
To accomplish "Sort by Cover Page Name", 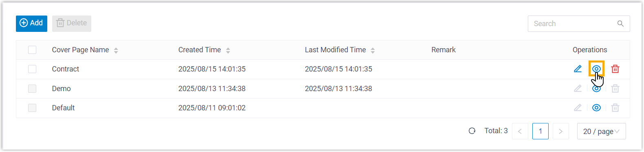I will coord(116,50).
